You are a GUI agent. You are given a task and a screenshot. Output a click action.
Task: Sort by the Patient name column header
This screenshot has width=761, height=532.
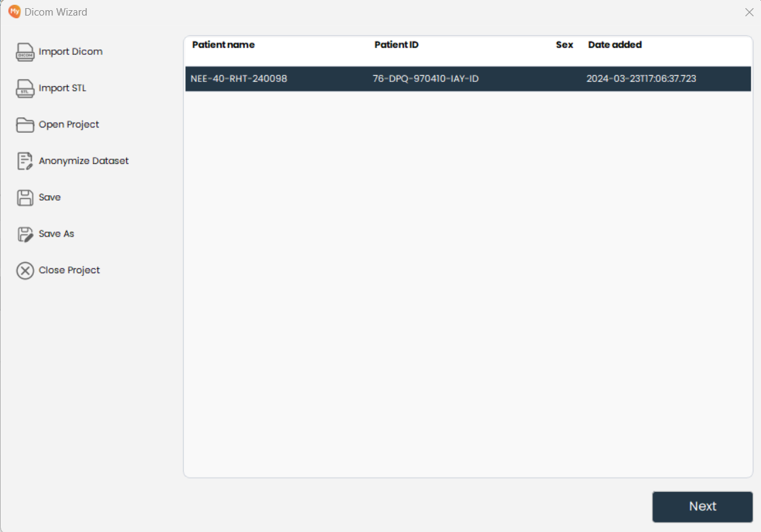(223, 45)
